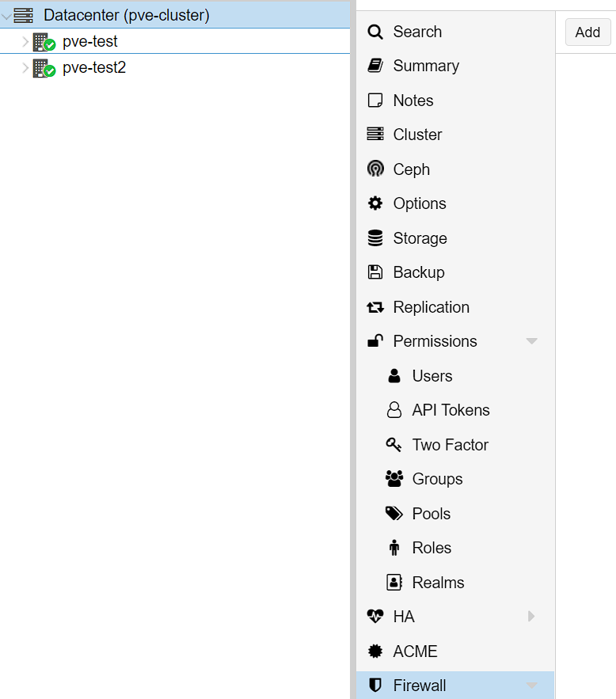616x699 pixels.
Task: Click the HA heartbeat icon
Action: pyautogui.click(x=375, y=616)
